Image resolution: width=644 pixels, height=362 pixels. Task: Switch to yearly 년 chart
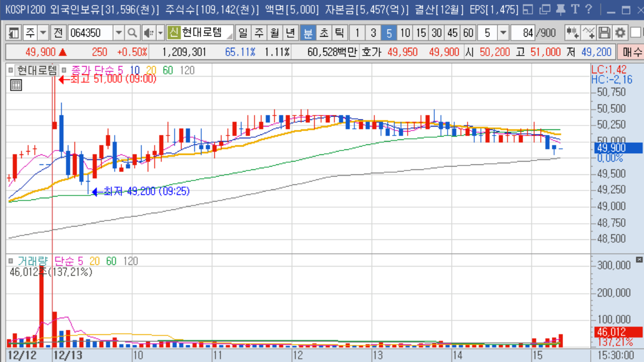click(290, 33)
